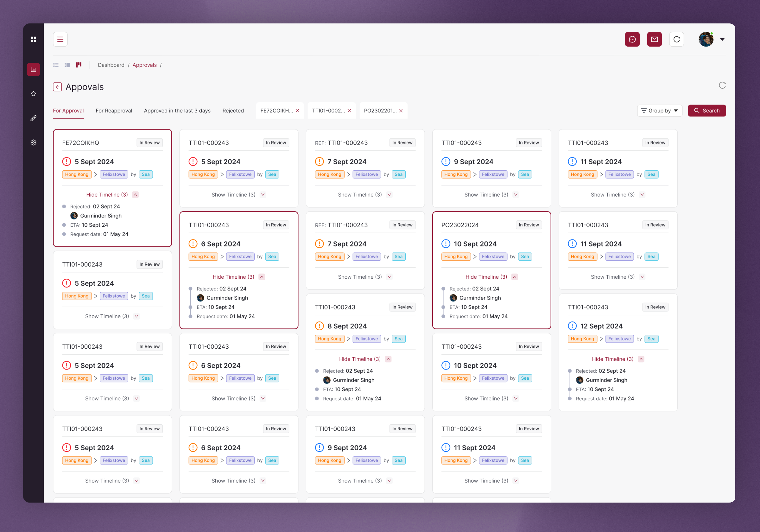760x532 pixels.
Task: Open the mail envelope icon
Action: 654,39
